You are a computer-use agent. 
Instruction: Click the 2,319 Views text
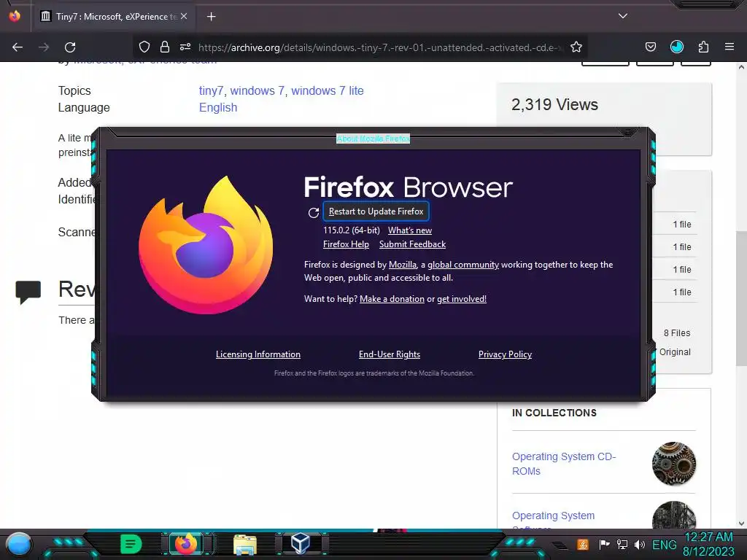click(x=554, y=105)
